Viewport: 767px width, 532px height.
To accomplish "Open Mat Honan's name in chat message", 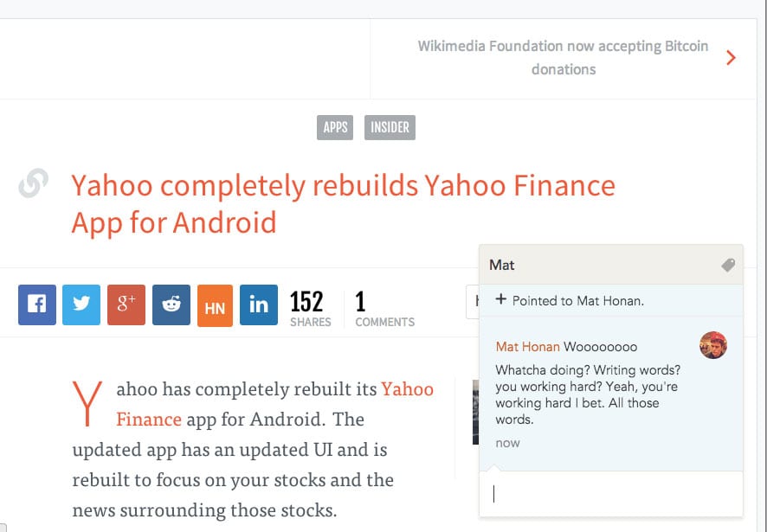I will (x=527, y=347).
